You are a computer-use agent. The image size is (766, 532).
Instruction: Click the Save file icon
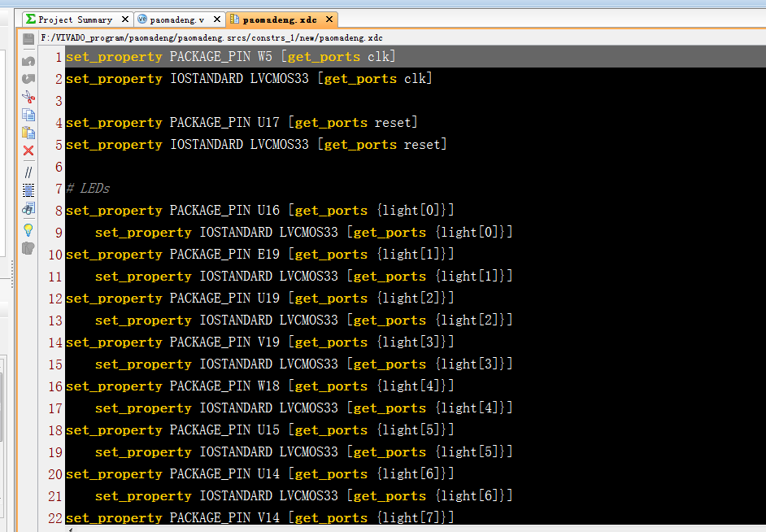[x=28, y=39]
